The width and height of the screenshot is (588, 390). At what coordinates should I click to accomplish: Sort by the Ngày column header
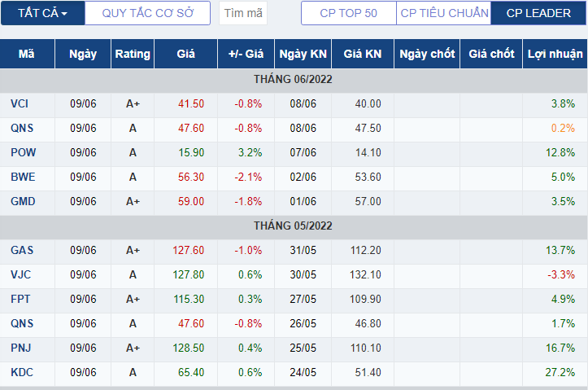coord(83,54)
